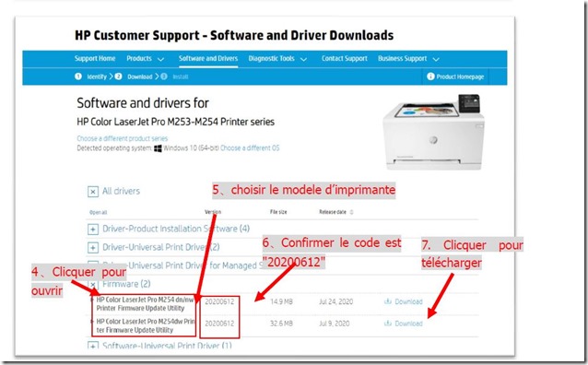The image size is (588, 365).
Task: Go to the Identify step
Action: point(97,77)
